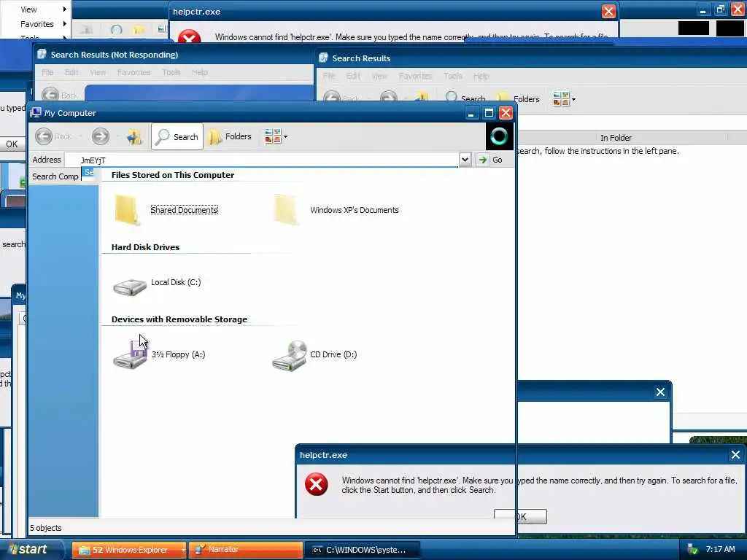Click Folders button in right Search Results toolbar
Viewport: 747px width, 560px height.
coord(519,99)
